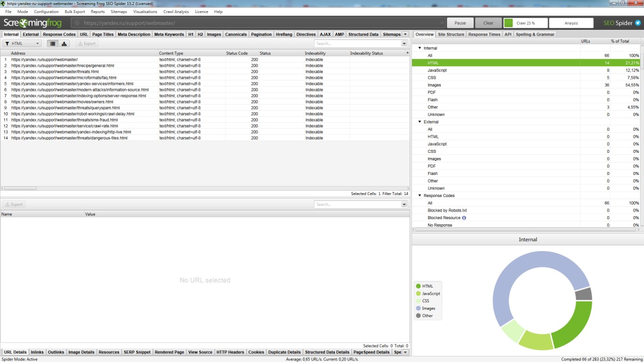
Task: Open the Mode menu
Action: [23, 12]
